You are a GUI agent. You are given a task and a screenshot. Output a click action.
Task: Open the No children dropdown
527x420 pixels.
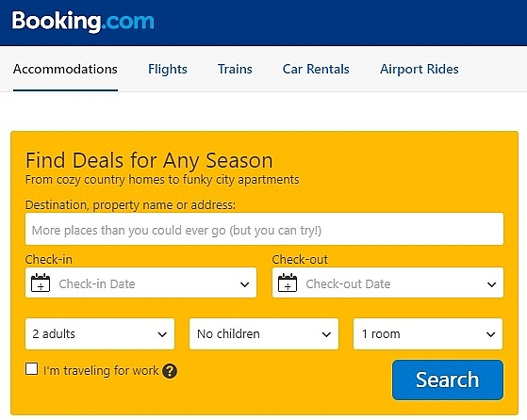point(264,334)
